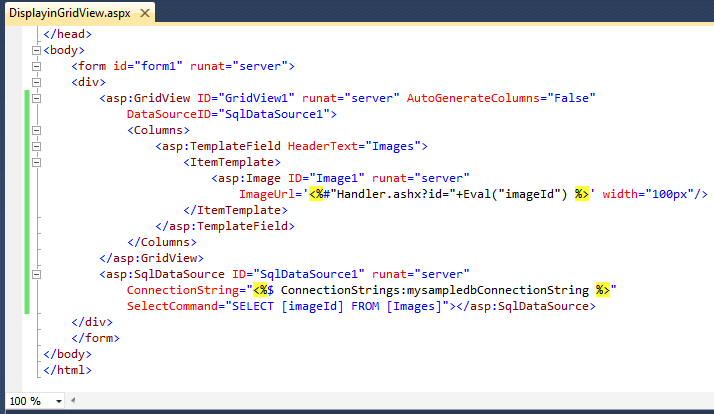This screenshot has height=414, width=714.
Task: Click the closing asp:SqlDataSource tag
Action: [526, 306]
